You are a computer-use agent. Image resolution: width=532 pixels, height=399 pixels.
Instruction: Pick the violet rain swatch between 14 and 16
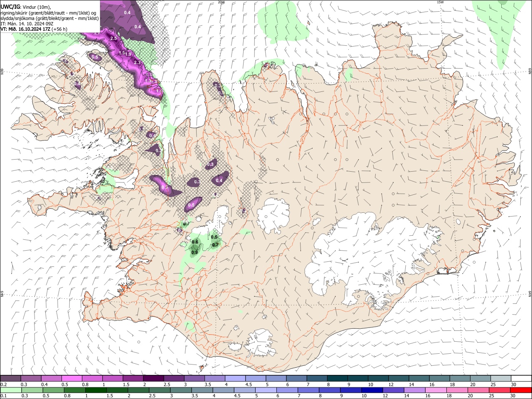click(x=414, y=390)
